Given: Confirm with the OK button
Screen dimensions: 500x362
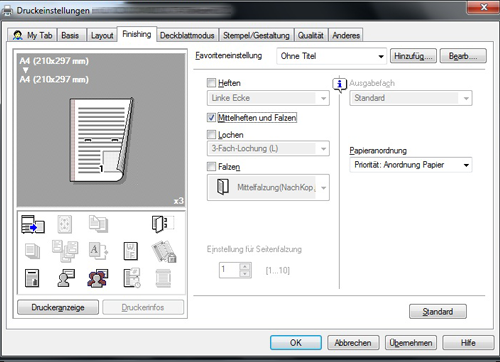Looking at the screenshot, I should coord(296,342).
